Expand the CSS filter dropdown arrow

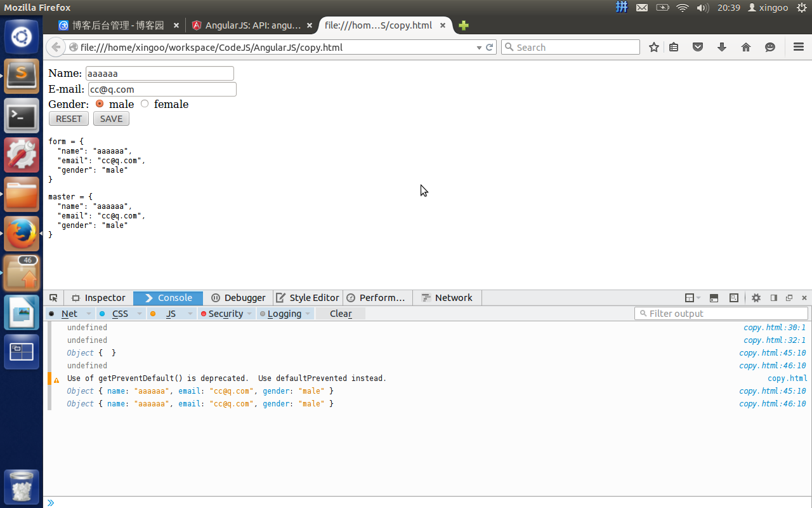138,314
